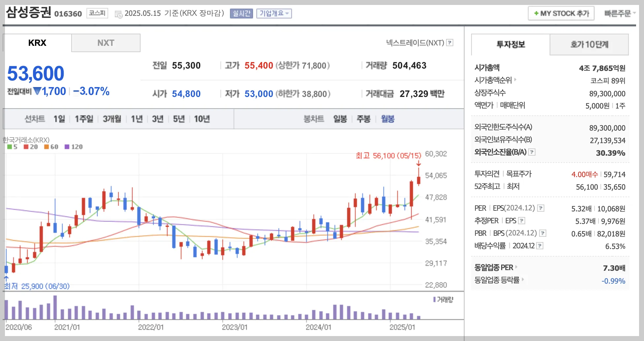This screenshot has width=644, height=341.
Task: Click the 최저 25,900 (06/30) chart marker
Action: (x=37, y=286)
